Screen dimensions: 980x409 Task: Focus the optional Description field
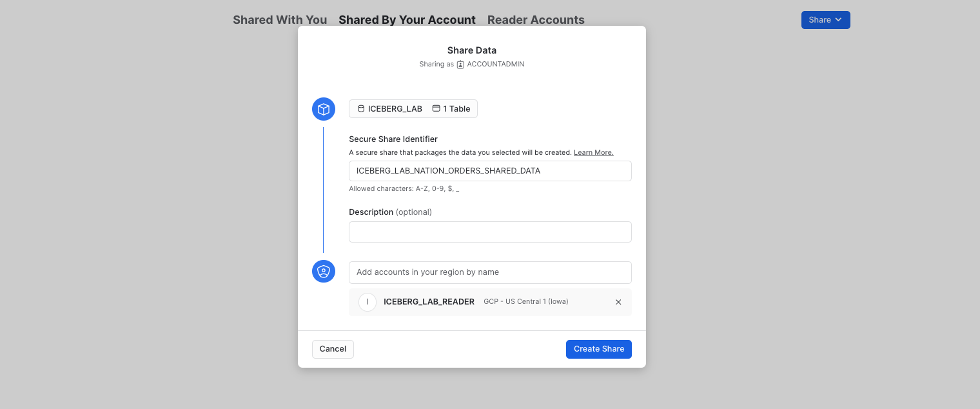(x=490, y=232)
